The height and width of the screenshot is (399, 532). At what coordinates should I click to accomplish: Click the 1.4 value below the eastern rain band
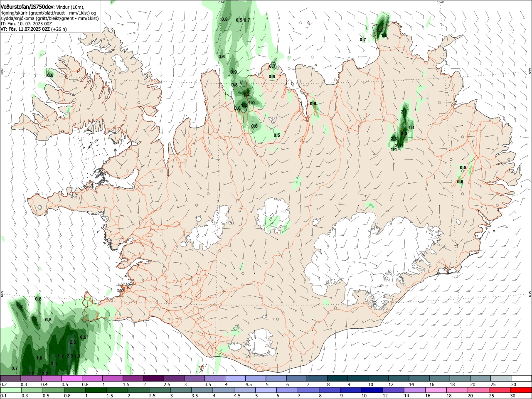pyautogui.click(x=394, y=149)
